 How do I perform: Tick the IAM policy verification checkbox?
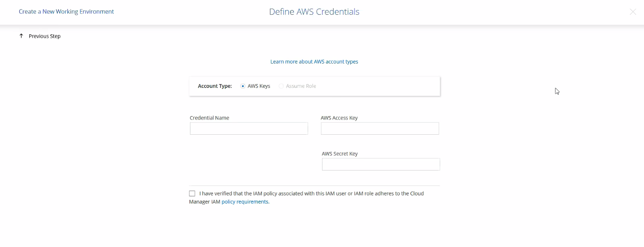tap(192, 193)
